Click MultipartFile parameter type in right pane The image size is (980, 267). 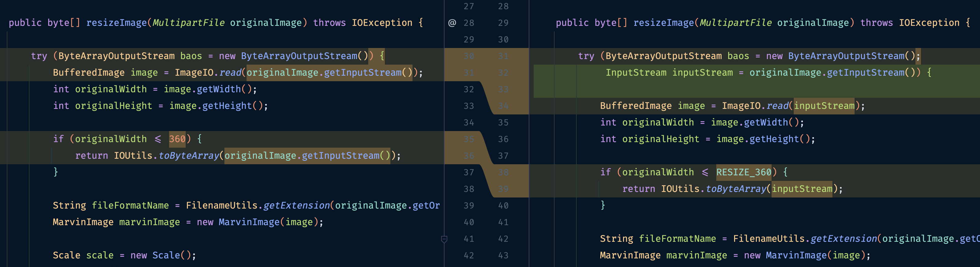[x=736, y=23]
